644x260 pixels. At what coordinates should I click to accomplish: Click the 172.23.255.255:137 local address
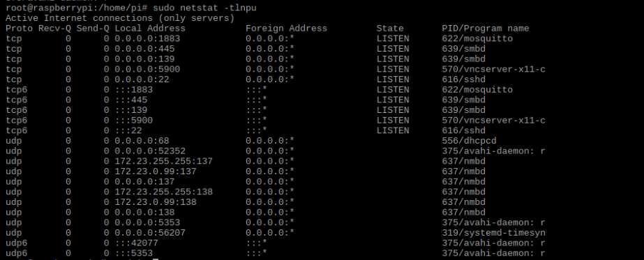[163, 161]
